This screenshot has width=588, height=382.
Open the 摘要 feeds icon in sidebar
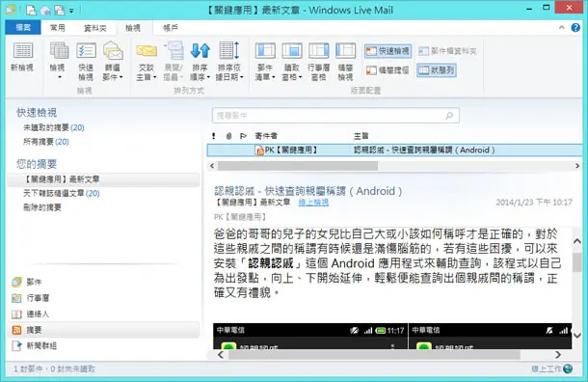17,330
